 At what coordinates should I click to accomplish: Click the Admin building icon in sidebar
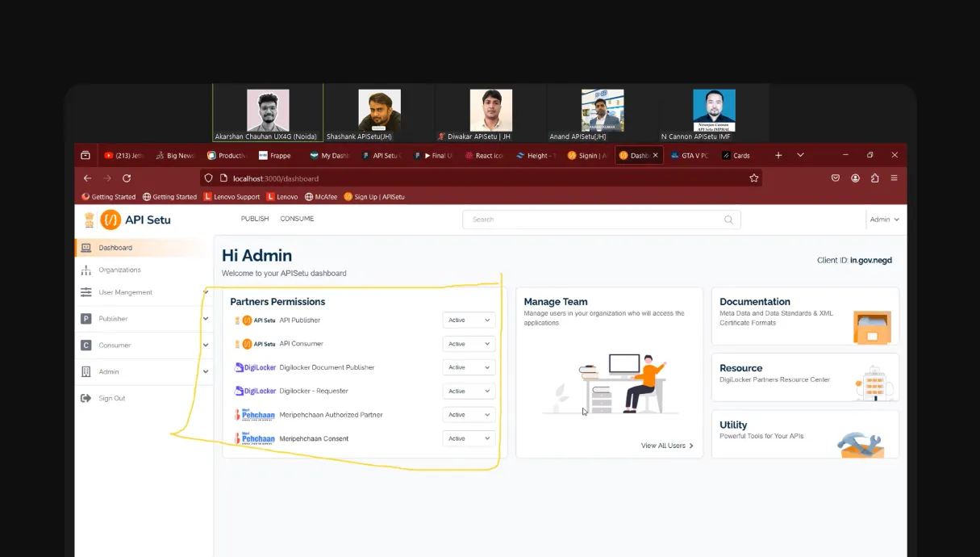pyautogui.click(x=86, y=372)
